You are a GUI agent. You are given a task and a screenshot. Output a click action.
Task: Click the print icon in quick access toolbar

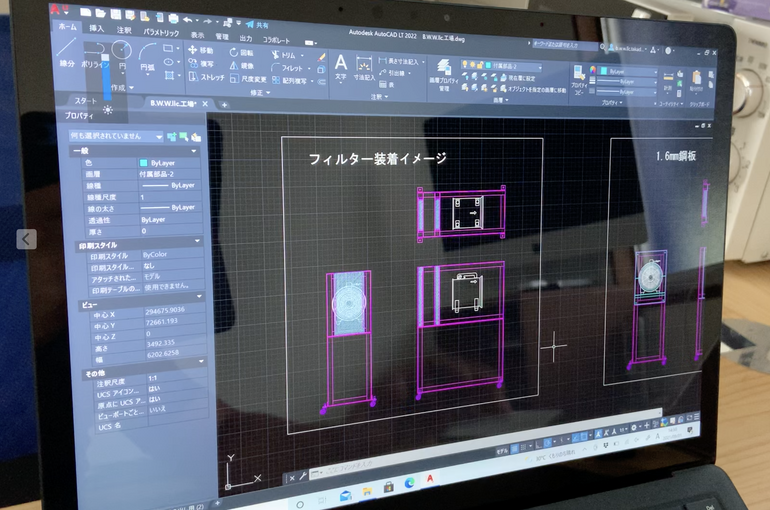(173, 19)
